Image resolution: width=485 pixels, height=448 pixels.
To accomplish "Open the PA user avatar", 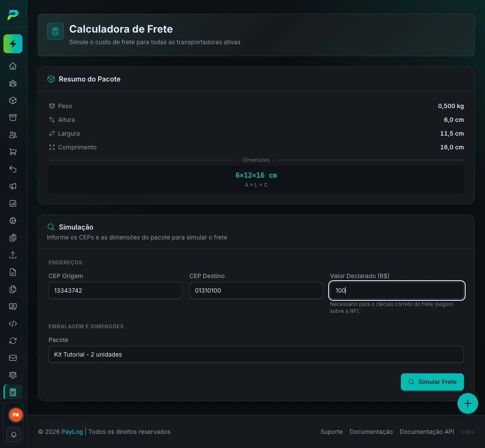I will (x=16, y=415).
